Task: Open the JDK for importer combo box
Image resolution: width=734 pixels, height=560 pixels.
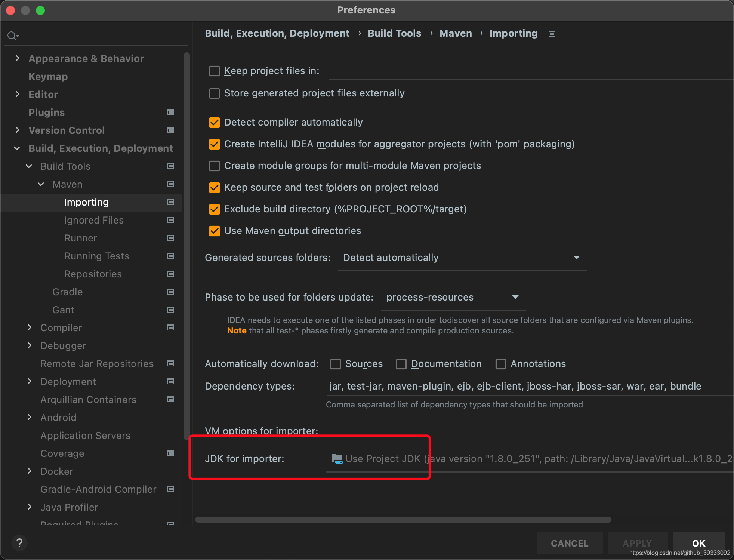Action: pos(530,459)
